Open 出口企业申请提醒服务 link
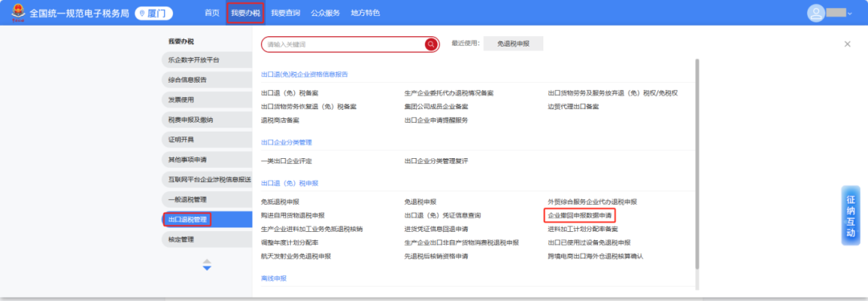Viewport: 868px width, 301px height. pos(436,120)
